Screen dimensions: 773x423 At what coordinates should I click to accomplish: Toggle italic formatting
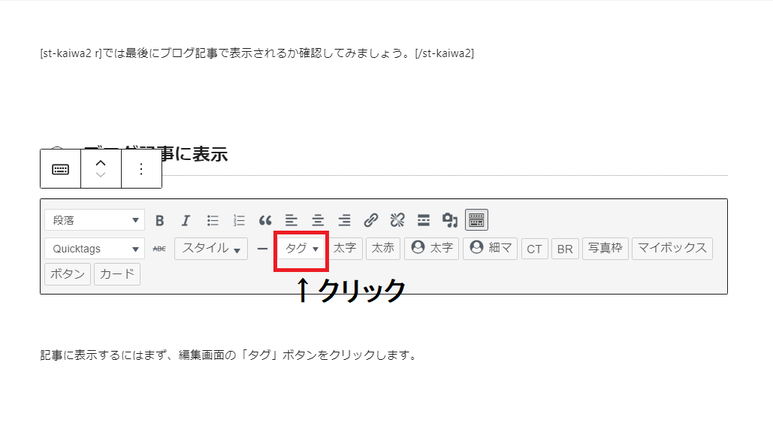point(186,220)
